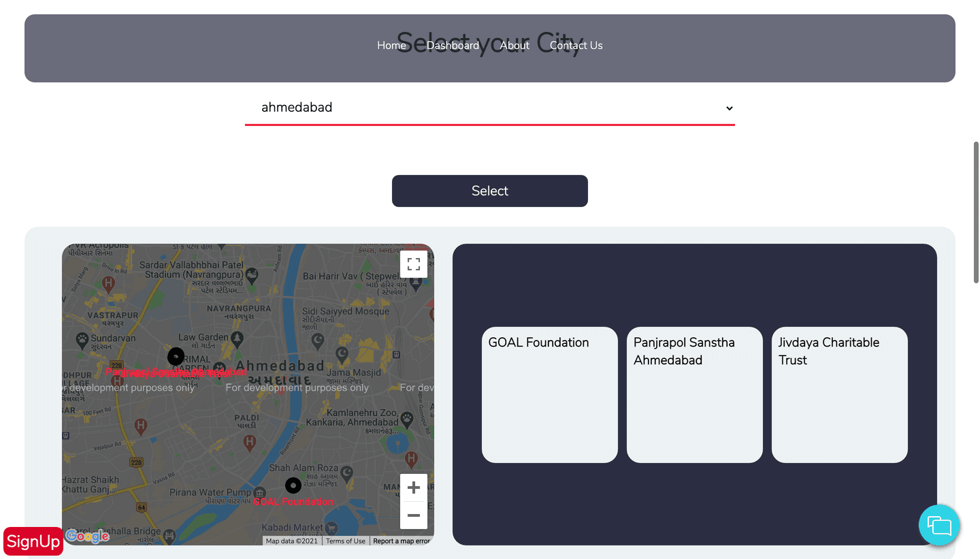Viewport: 980px width, 559px height.
Task: Click the hospital marker near Vastrapur
Action: 108,284
